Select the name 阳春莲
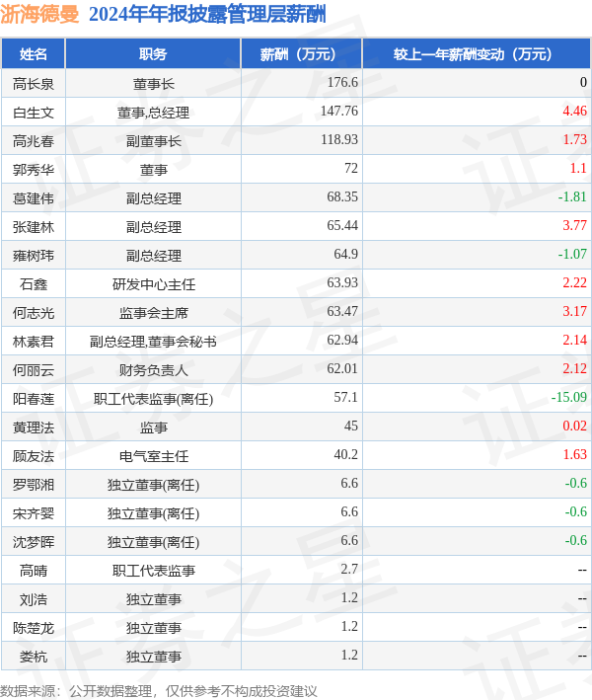 [34, 398]
